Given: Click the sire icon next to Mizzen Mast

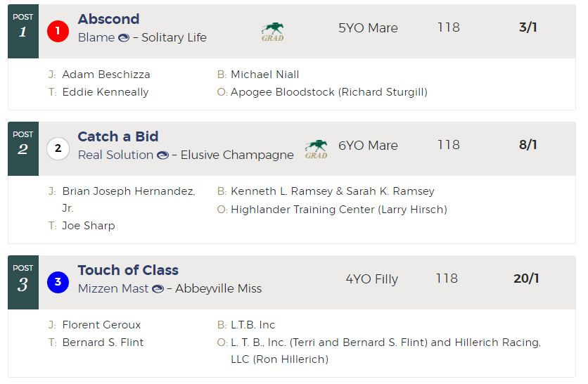Looking at the screenshot, I should [x=158, y=288].
